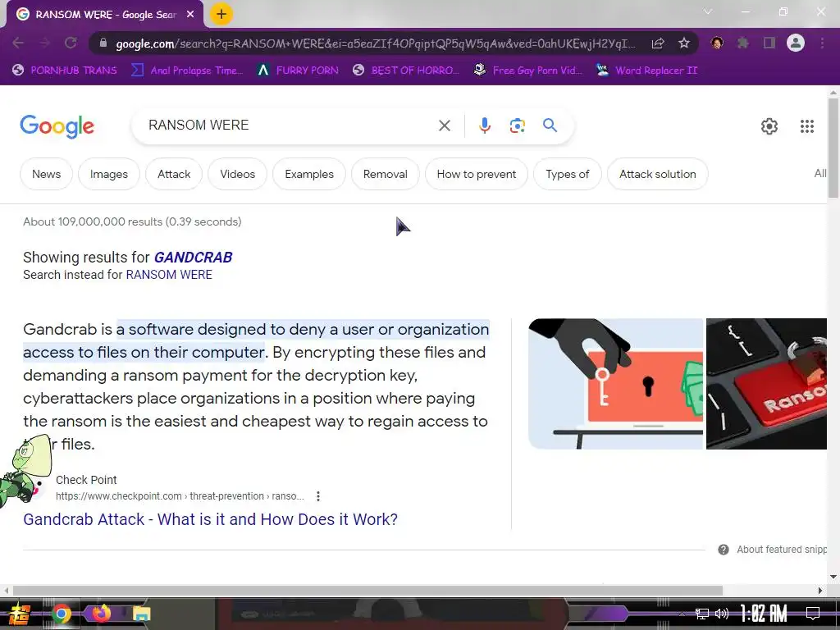Click scroll right arrow
Screen dimensions: 840x630
820,591
